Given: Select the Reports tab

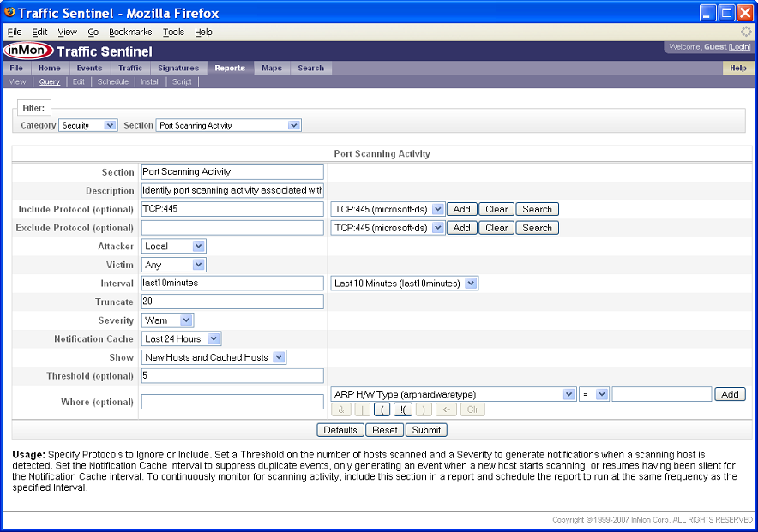Looking at the screenshot, I should (230, 68).
